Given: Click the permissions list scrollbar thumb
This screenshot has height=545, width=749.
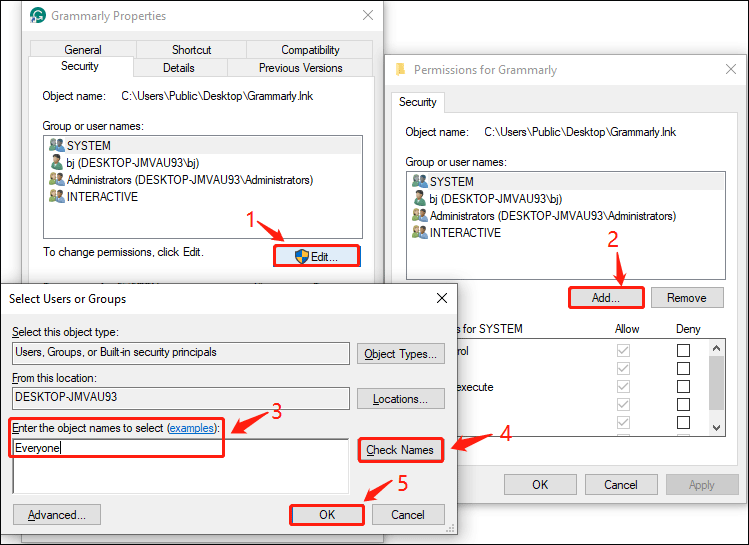Looking at the screenshot, I should [716, 383].
